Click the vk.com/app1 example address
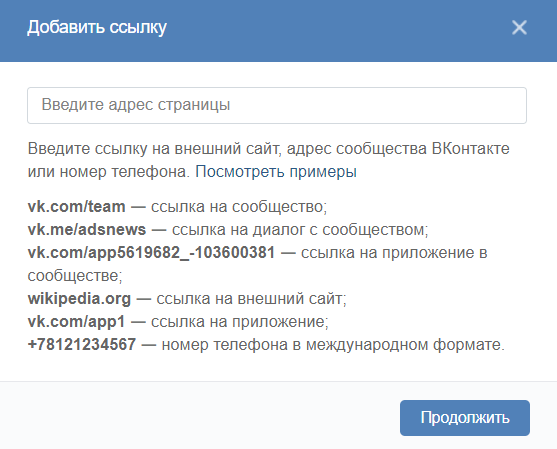557x449 pixels. tap(76, 322)
